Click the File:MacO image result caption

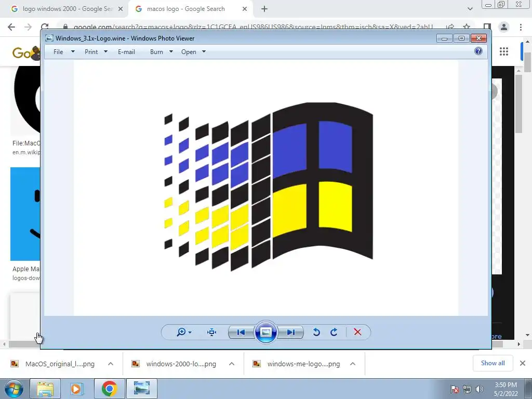[x=26, y=143]
